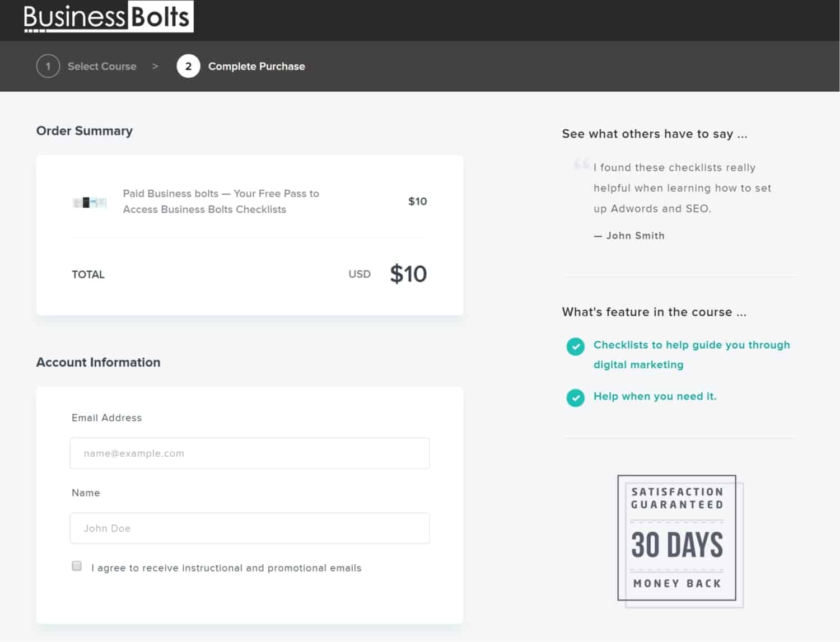Click the '>' separator between checkout steps
The image size is (840, 642).
coord(155,66)
